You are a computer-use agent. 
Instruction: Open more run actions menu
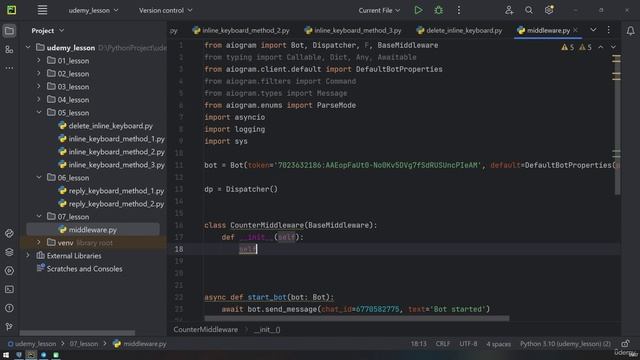point(459,10)
